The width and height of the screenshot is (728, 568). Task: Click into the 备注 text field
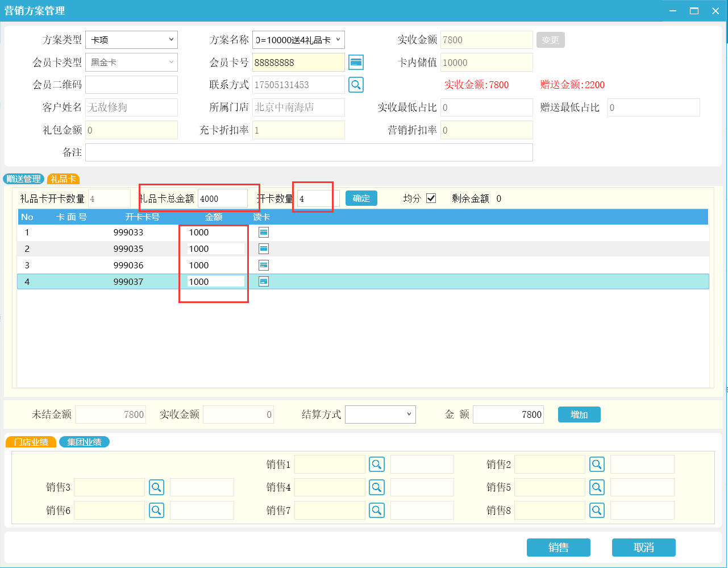coord(309,152)
